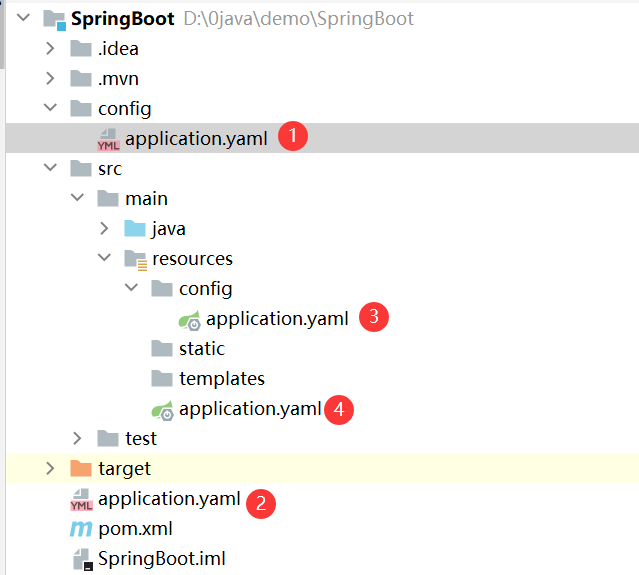Select the main folder name
This screenshot has height=575, width=639.
(146, 199)
